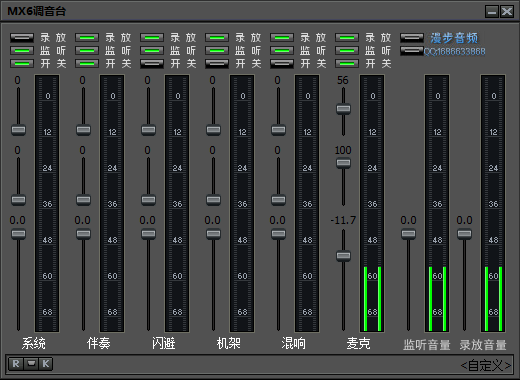The width and height of the screenshot is (520, 380).
Task: Click the 闪避 channel upper slider handle
Action: click(148, 130)
